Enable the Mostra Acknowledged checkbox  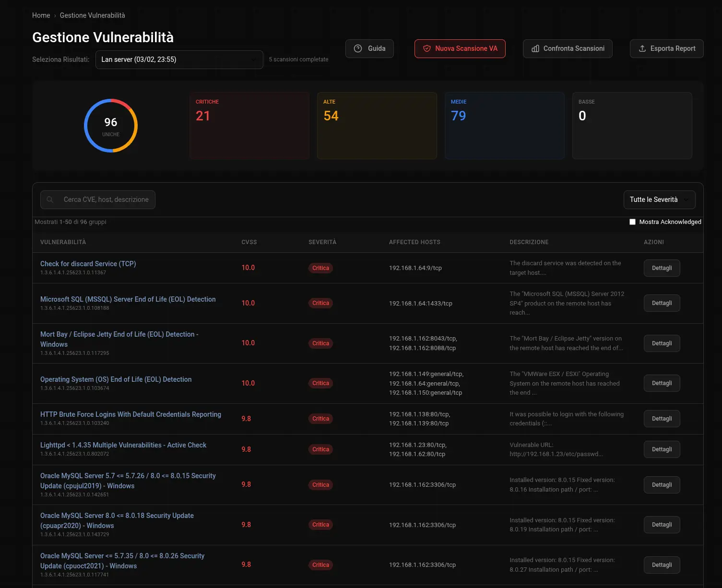[632, 222]
